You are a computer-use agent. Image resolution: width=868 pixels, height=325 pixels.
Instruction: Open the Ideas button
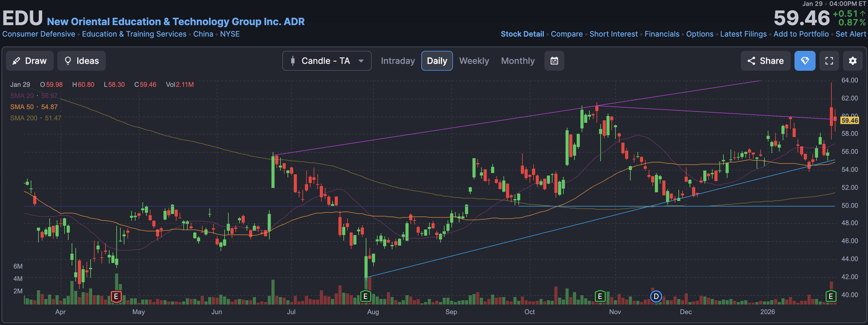coord(82,61)
